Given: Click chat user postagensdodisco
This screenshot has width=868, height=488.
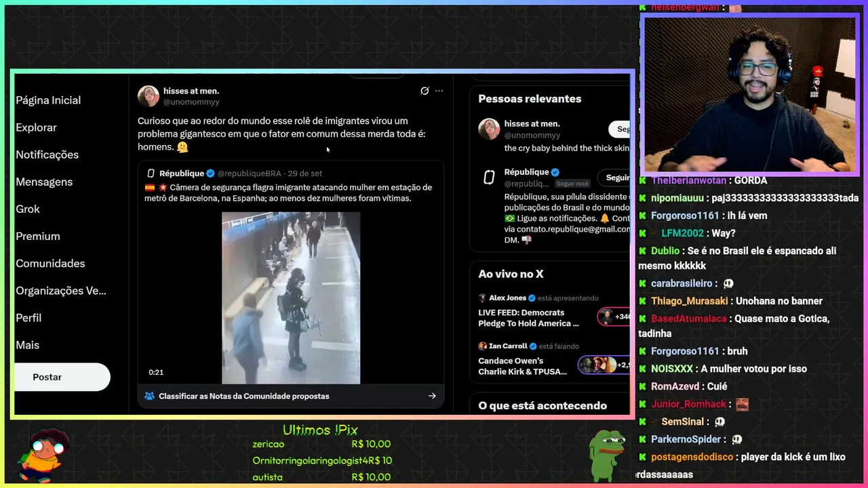Looking at the screenshot, I should pyautogui.click(x=692, y=457).
